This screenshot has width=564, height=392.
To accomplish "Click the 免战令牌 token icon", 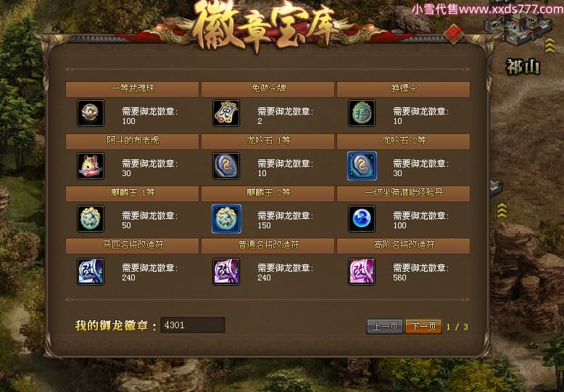I will pyautogui.click(x=226, y=113).
